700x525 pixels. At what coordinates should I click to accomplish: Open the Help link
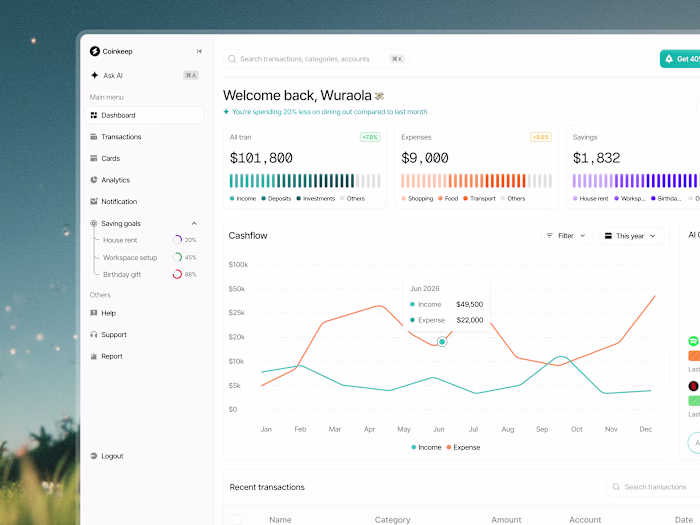click(145, 313)
